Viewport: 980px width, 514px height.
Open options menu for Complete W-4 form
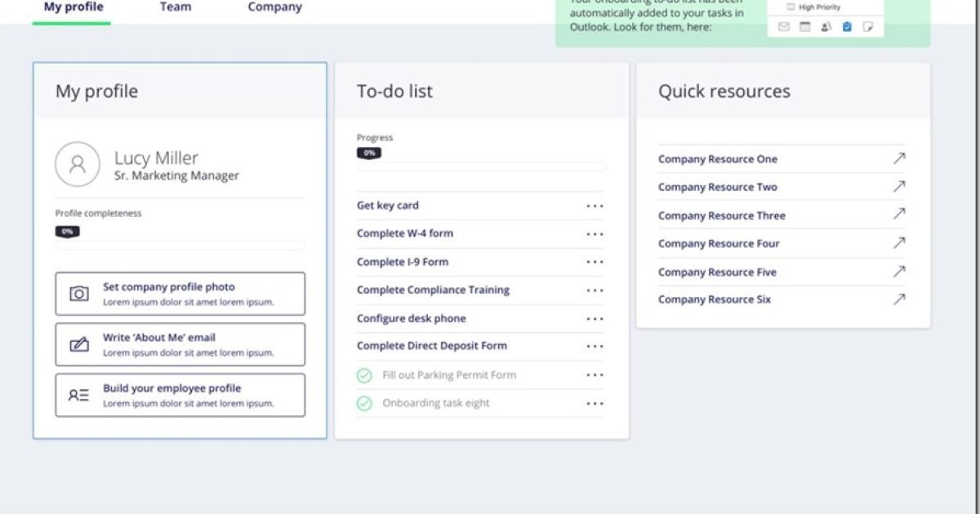tap(595, 234)
